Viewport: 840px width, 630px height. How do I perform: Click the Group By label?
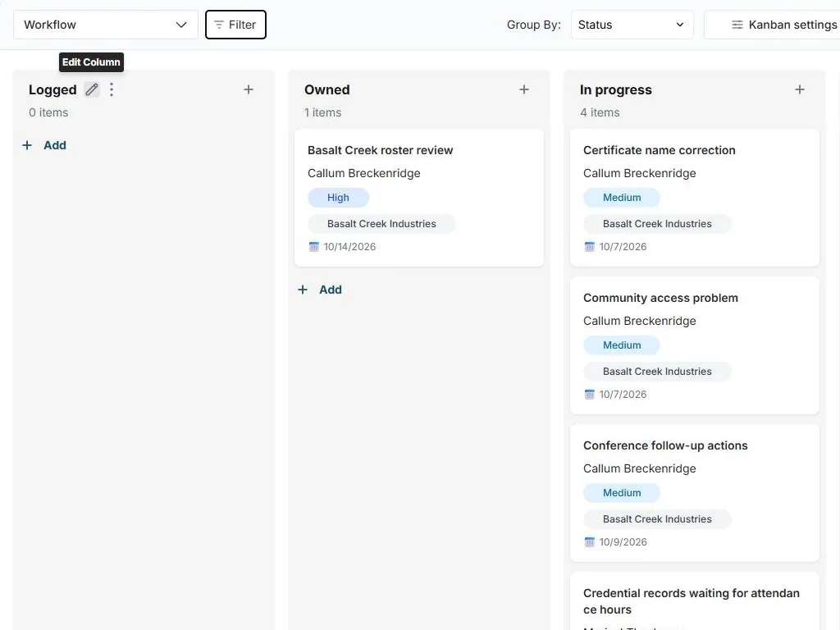pos(533,25)
